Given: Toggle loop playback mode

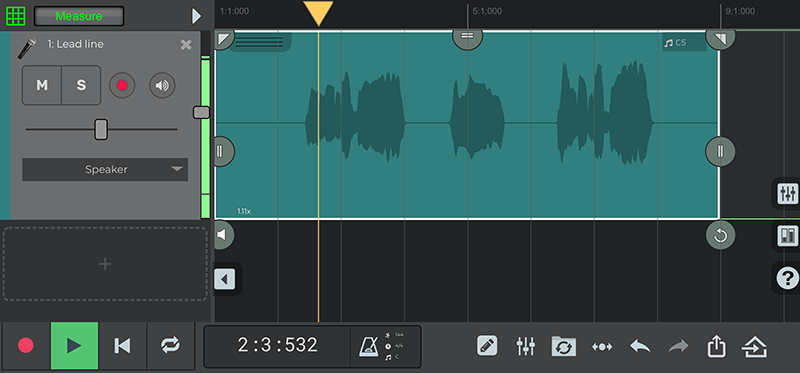Looking at the screenshot, I should [170, 345].
